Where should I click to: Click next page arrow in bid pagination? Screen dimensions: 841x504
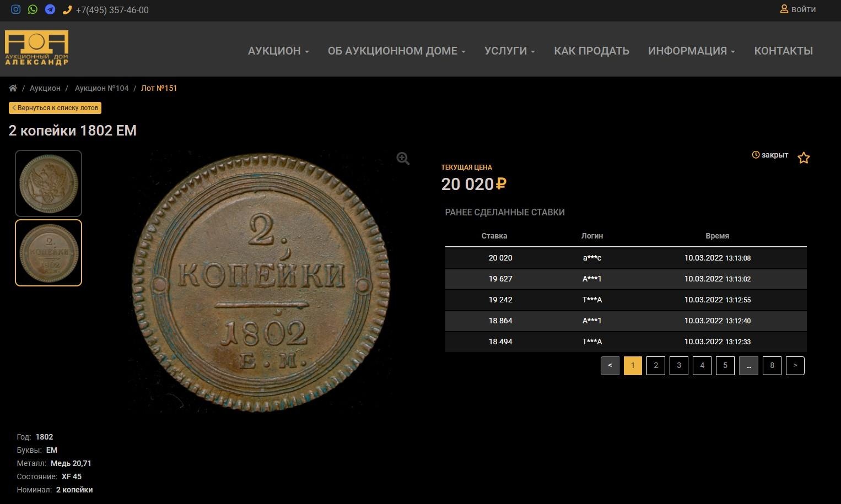[795, 365]
